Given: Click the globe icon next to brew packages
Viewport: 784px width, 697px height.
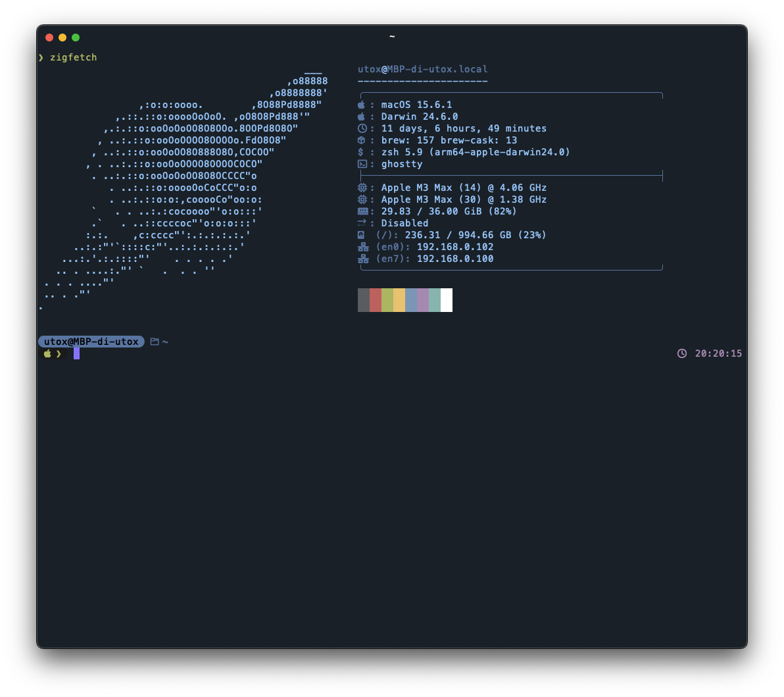Looking at the screenshot, I should pos(361,140).
